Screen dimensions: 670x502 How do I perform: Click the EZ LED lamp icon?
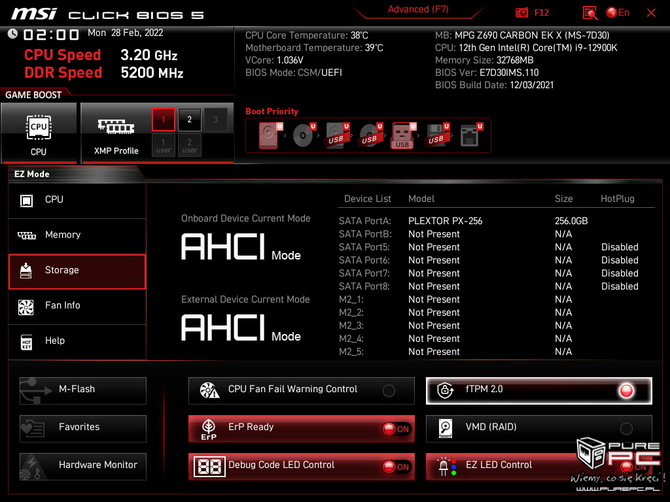point(447,467)
